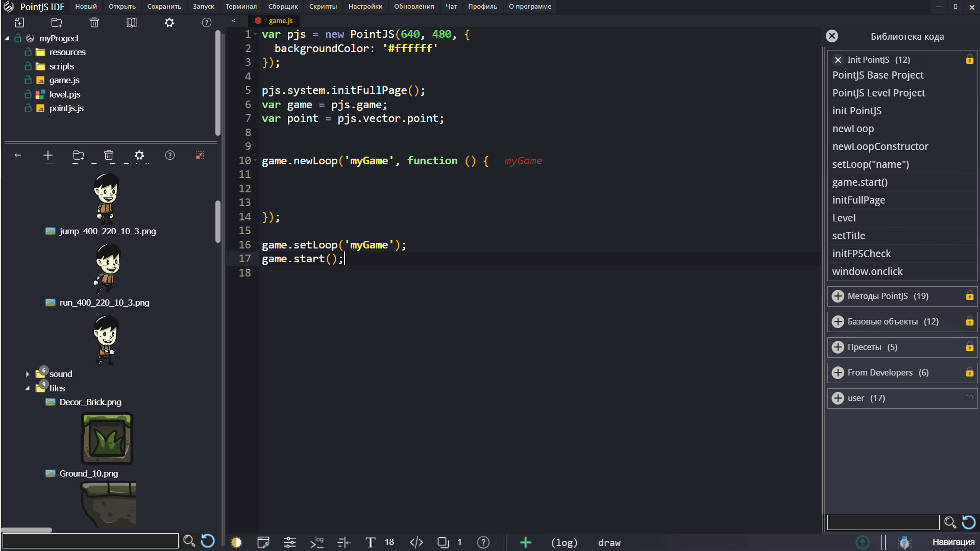
Task: Open the project settings gear icon
Action: coord(169,22)
